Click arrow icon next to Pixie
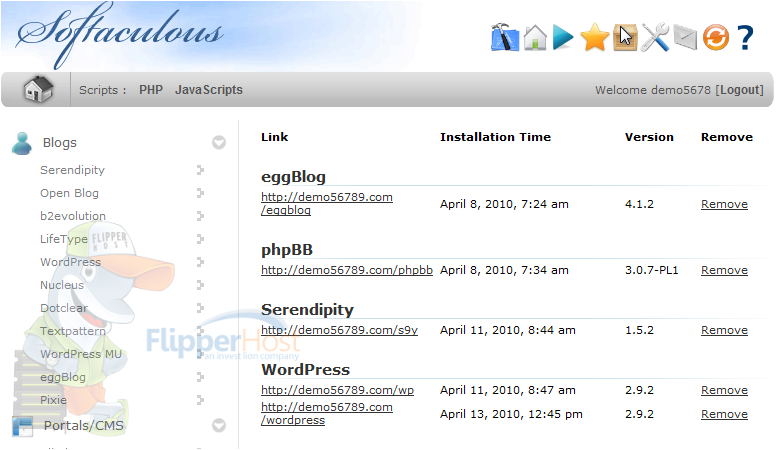Viewport: 776px width, 450px height. coord(200,400)
